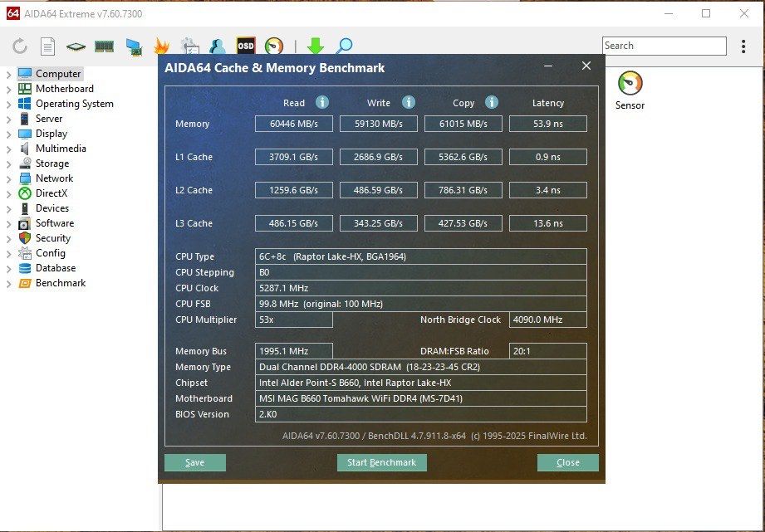Click the memory module toolbar icon
This screenshot has height=532, width=765.
tap(104, 46)
